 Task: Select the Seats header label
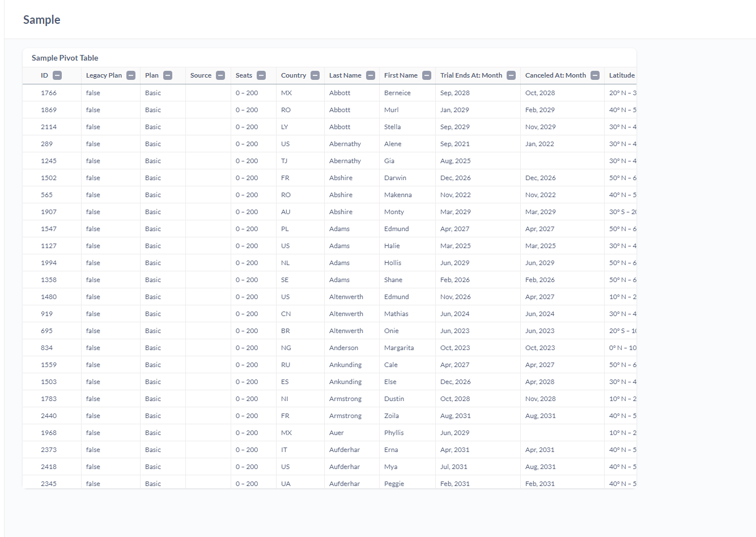pyautogui.click(x=243, y=75)
